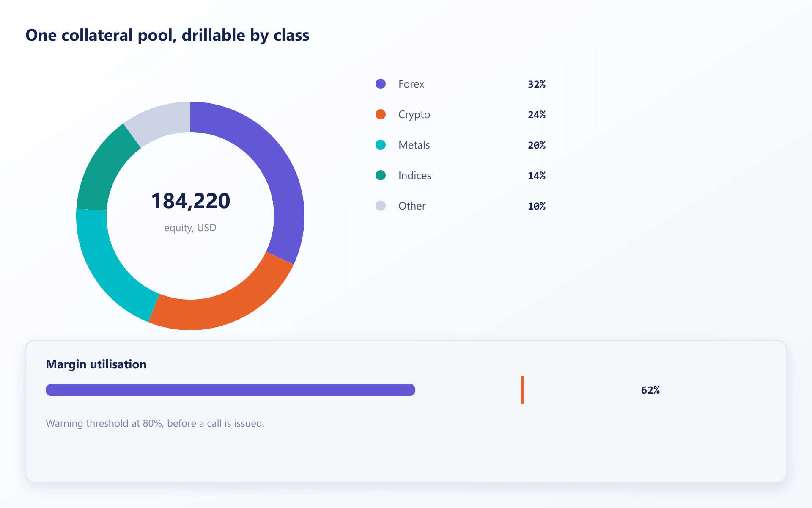Click the Margin utilisation progress bar fill

(230, 390)
